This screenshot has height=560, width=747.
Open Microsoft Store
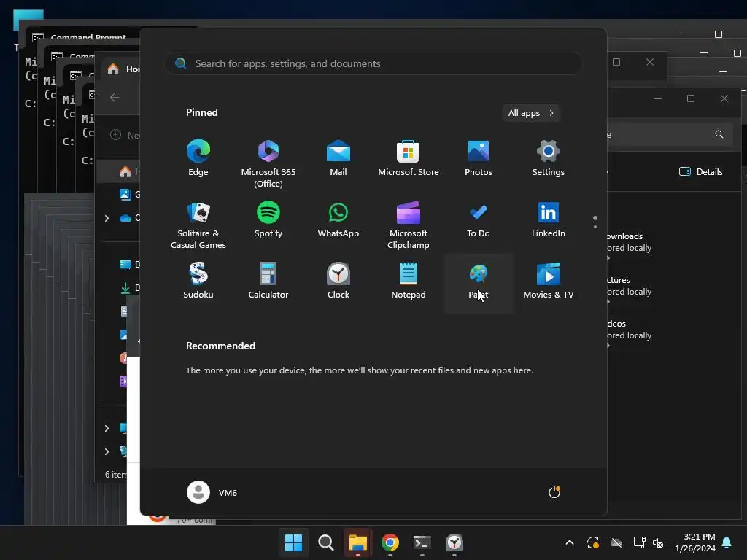point(409,158)
